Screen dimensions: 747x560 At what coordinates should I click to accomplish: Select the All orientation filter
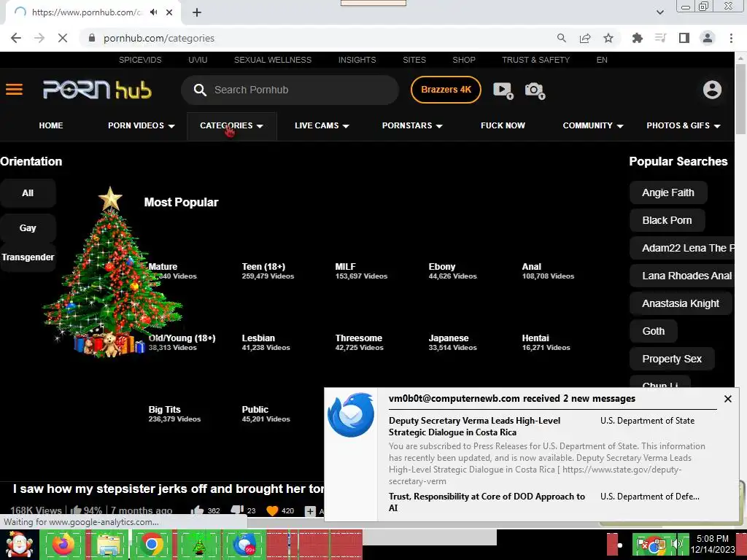pos(28,192)
